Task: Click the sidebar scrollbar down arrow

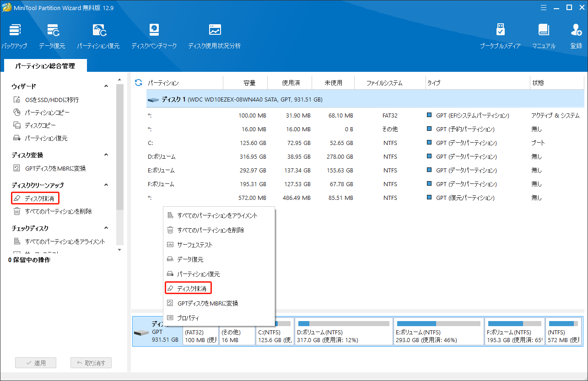Action: [120, 250]
